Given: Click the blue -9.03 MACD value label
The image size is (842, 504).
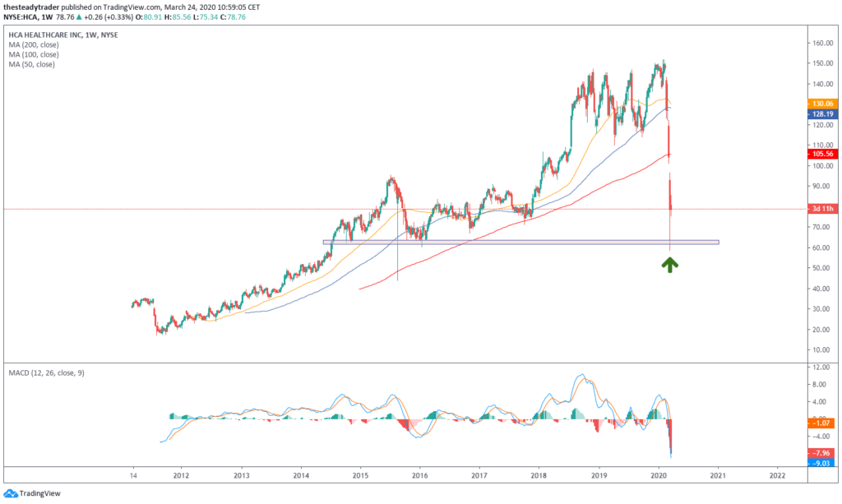Looking at the screenshot, I should tap(821, 463).
